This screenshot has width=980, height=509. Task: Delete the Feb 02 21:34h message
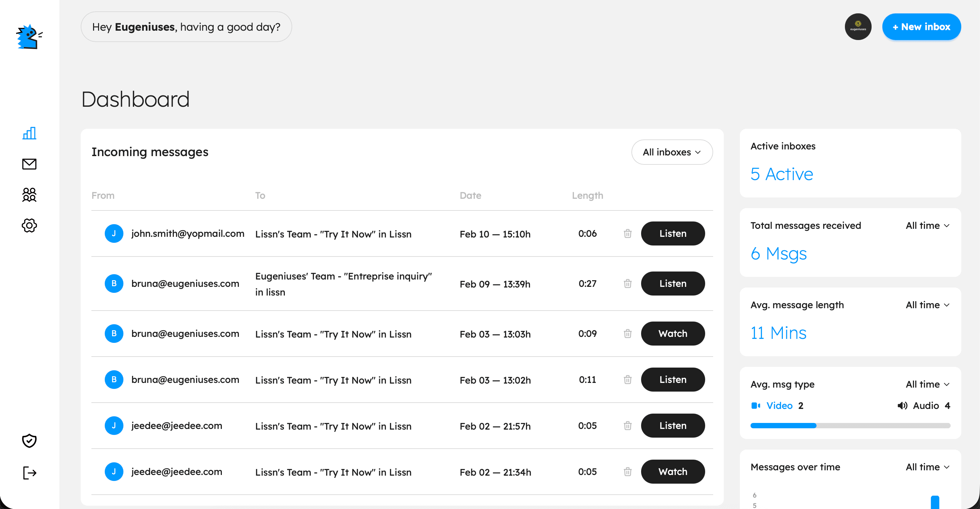pos(628,472)
